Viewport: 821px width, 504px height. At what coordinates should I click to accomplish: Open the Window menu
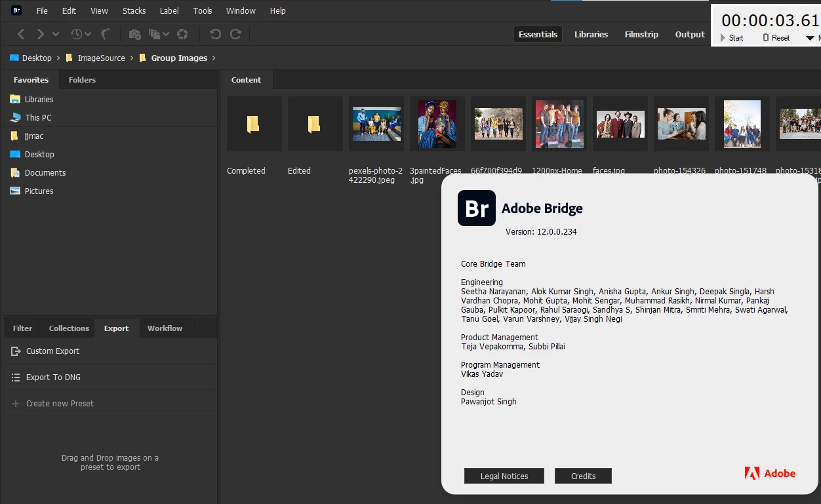pos(241,10)
